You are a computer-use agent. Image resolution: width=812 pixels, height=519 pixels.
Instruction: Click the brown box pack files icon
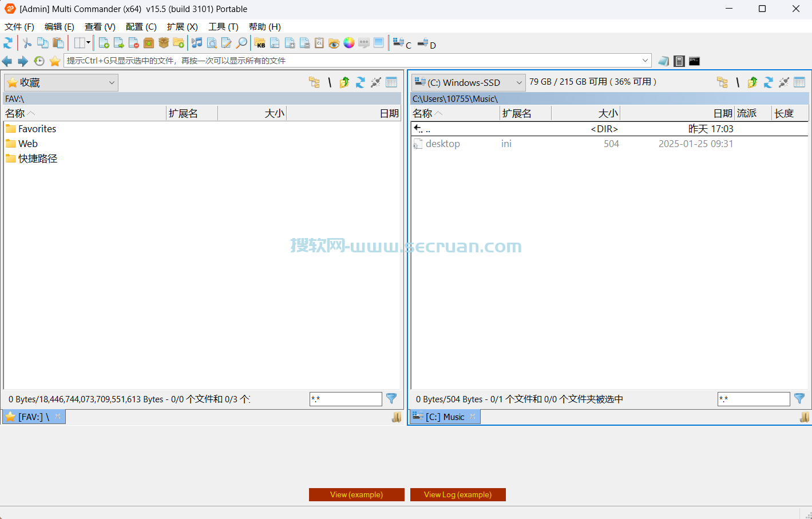point(149,43)
